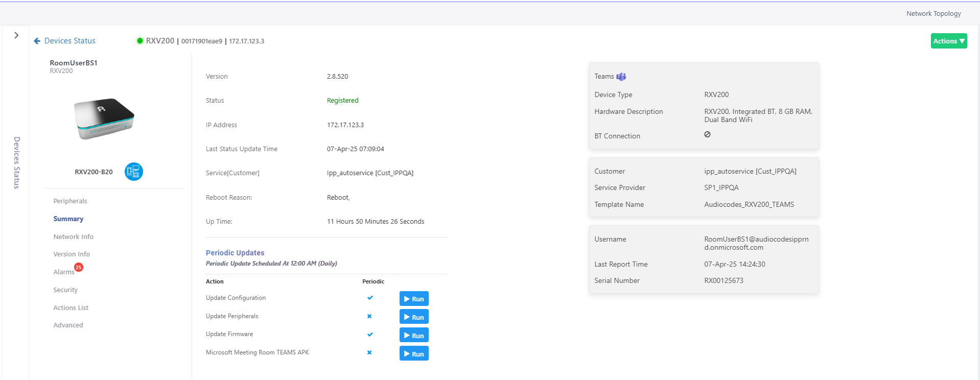The height and width of the screenshot is (380, 980).
Task: Click the RoomUserBS1 device name heading
Action: coord(74,63)
